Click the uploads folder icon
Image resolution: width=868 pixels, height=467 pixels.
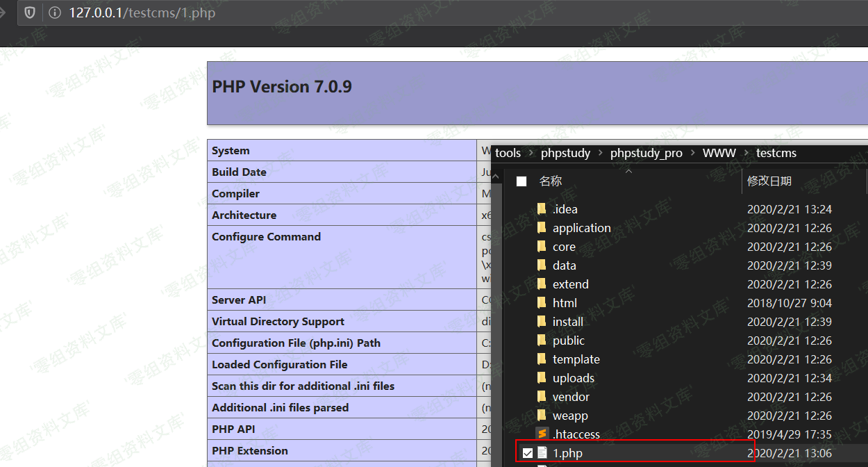pos(542,378)
